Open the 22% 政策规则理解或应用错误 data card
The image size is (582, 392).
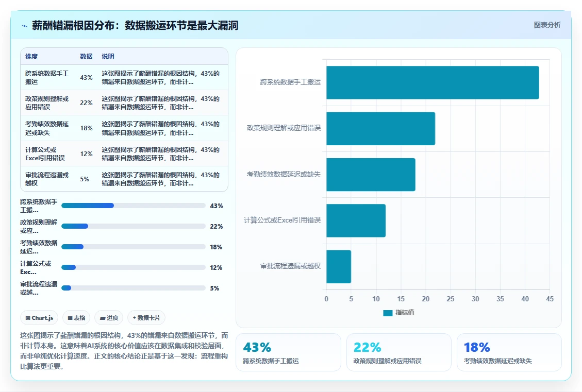[x=398, y=352]
